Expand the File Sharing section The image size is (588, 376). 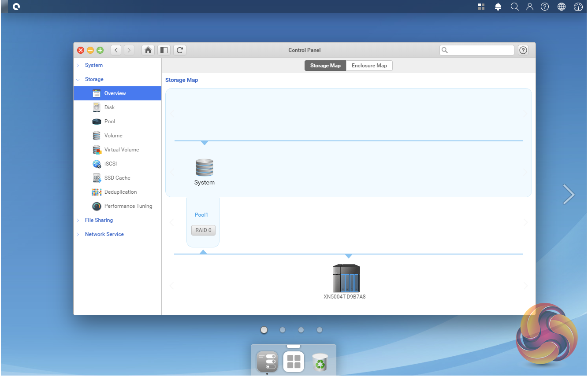(99, 220)
